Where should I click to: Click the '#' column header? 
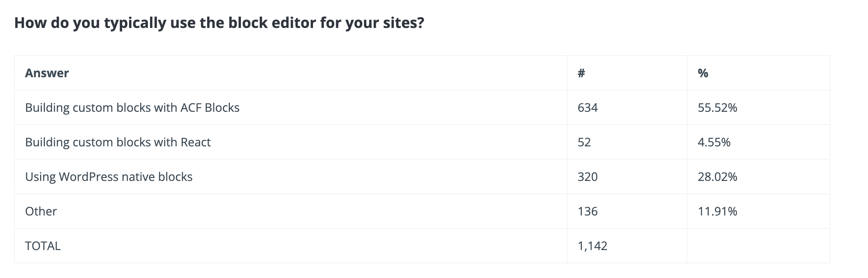tap(581, 73)
